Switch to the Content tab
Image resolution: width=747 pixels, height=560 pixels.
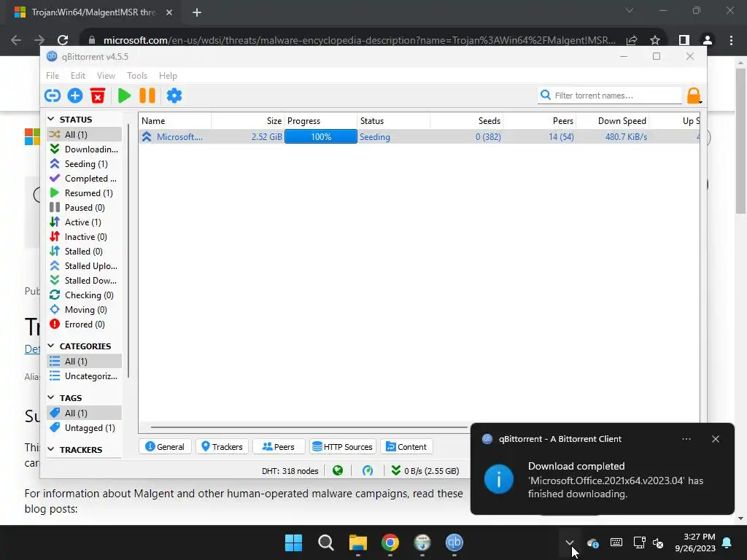406,447
